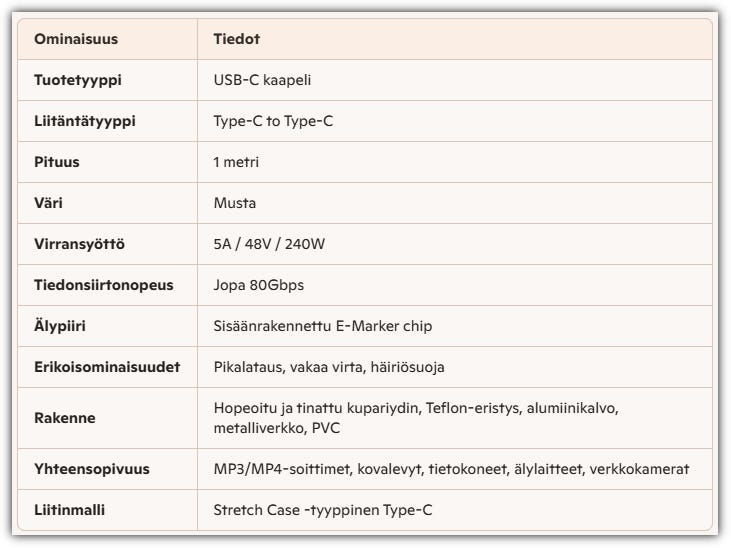Viewport: 731px width, 548px height.
Task: Click the Ominaisuus column header
Action: coord(76,39)
